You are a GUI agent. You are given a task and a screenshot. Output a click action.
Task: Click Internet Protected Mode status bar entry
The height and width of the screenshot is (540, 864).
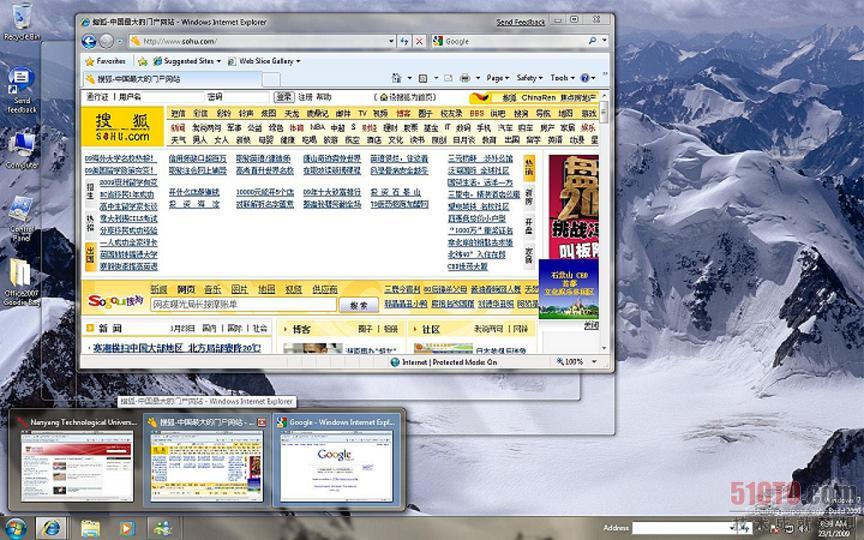tap(444, 362)
